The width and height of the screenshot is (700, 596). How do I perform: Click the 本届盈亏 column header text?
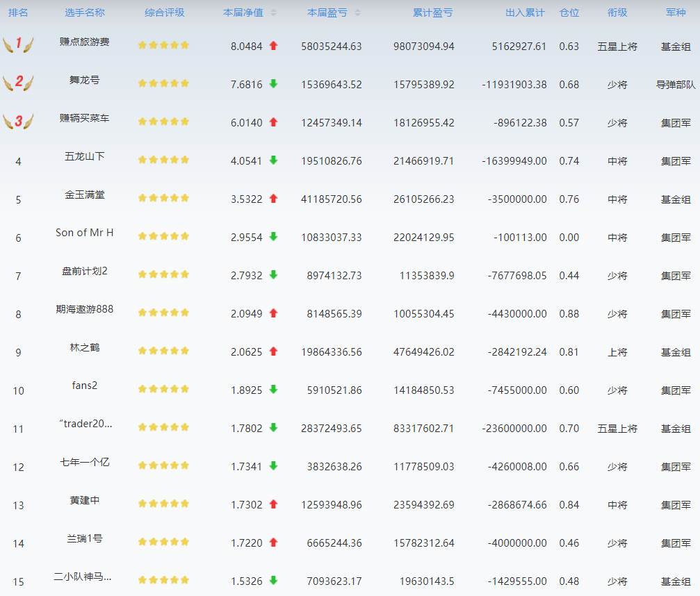327,13
